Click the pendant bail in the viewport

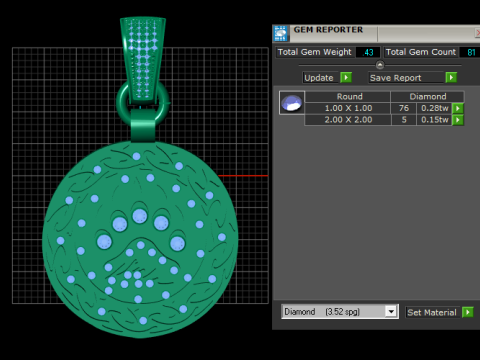point(143,60)
